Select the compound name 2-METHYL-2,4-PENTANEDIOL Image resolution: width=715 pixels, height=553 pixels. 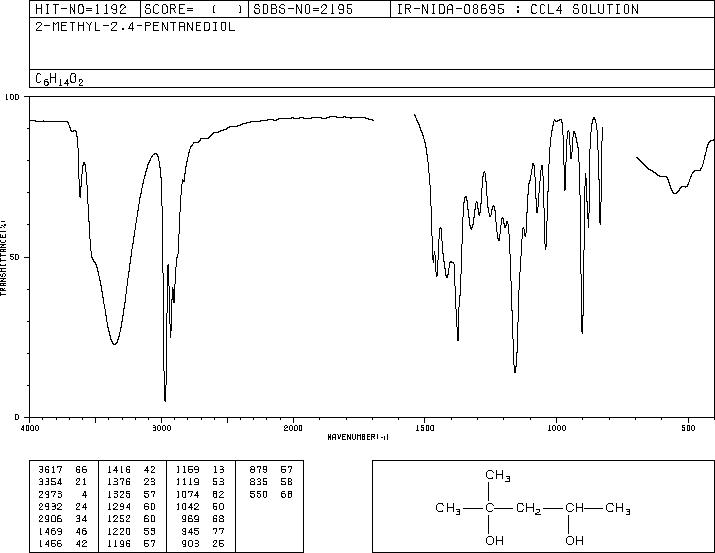click(x=135, y=27)
